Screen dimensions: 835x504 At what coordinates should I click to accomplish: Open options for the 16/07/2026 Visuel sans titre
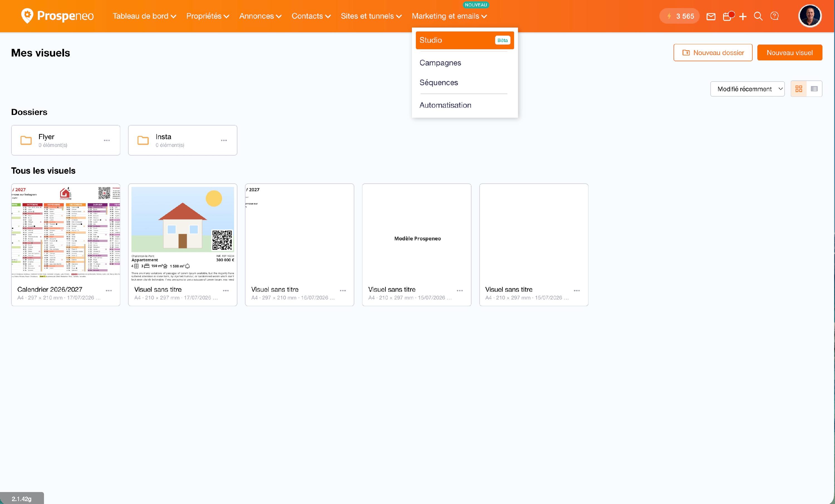343,291
